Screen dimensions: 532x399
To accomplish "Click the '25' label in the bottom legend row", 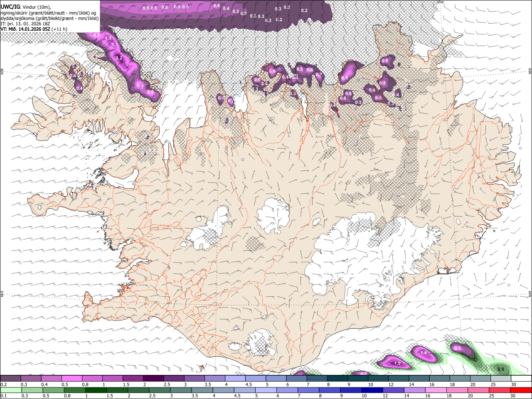I will (x=492, y=396).
